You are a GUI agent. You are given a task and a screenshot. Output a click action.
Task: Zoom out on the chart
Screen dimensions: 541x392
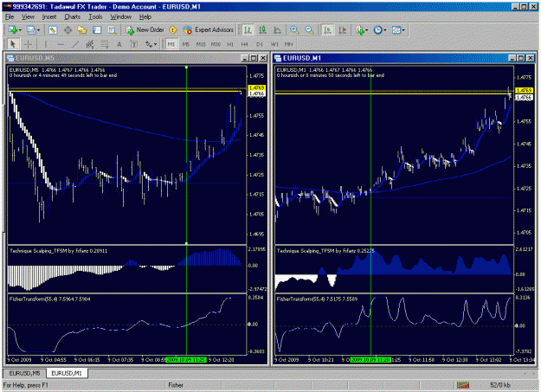click(x=309, y=30)
